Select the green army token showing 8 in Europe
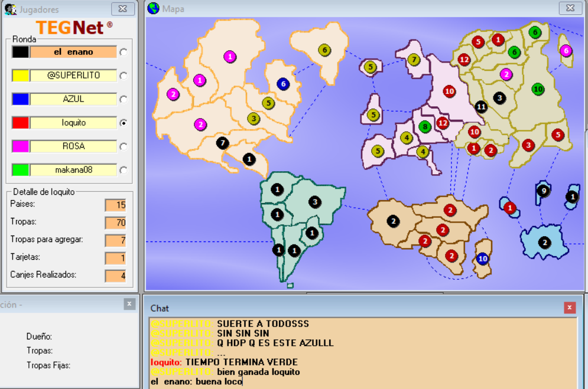This screenshot has height=389, width=588. pyautogui.click(x=424, y=126)
